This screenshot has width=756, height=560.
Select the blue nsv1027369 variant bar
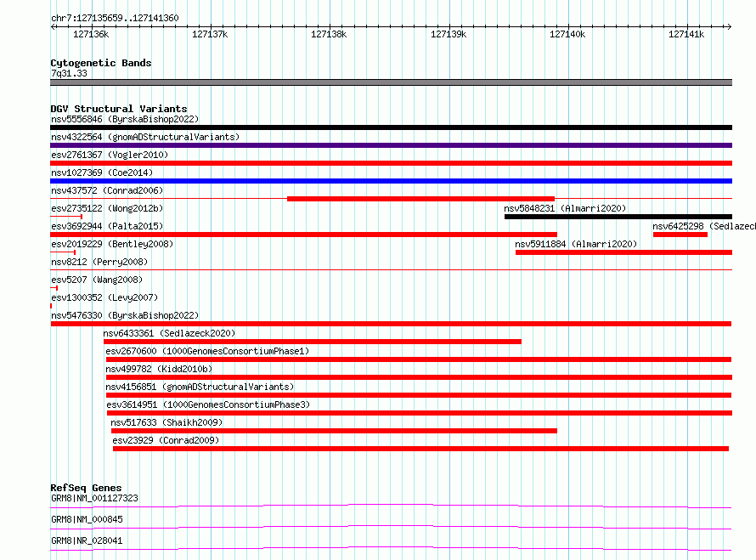pos(391,181)
